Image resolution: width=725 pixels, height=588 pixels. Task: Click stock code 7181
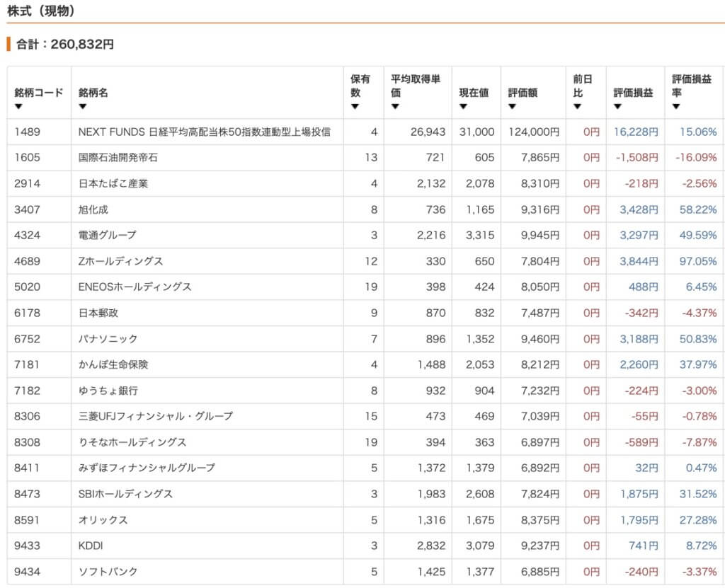(26, 364)
